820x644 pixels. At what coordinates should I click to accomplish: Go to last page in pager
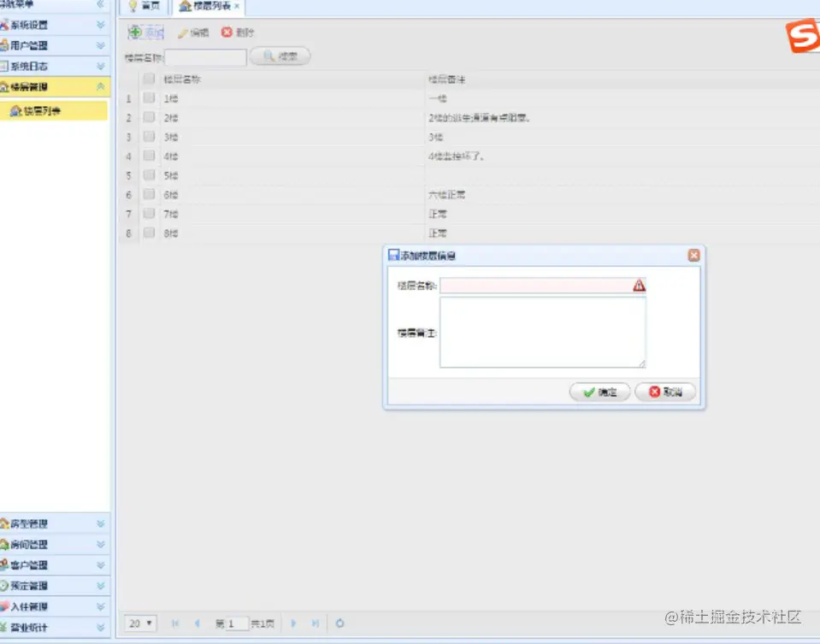point(315,623)
